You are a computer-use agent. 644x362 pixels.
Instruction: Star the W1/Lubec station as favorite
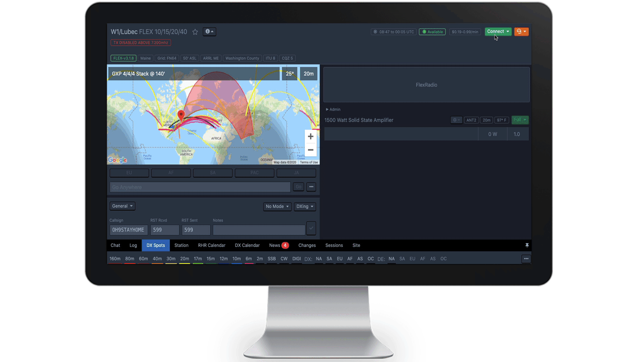pyautogui.click(x=195, y=32)
